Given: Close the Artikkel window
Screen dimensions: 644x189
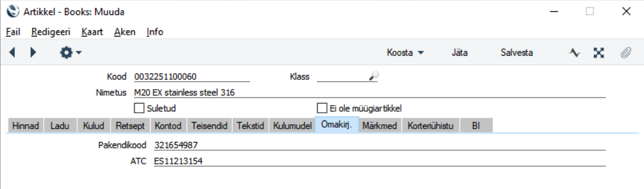Looking at the screenshot, I should point(626,11).
